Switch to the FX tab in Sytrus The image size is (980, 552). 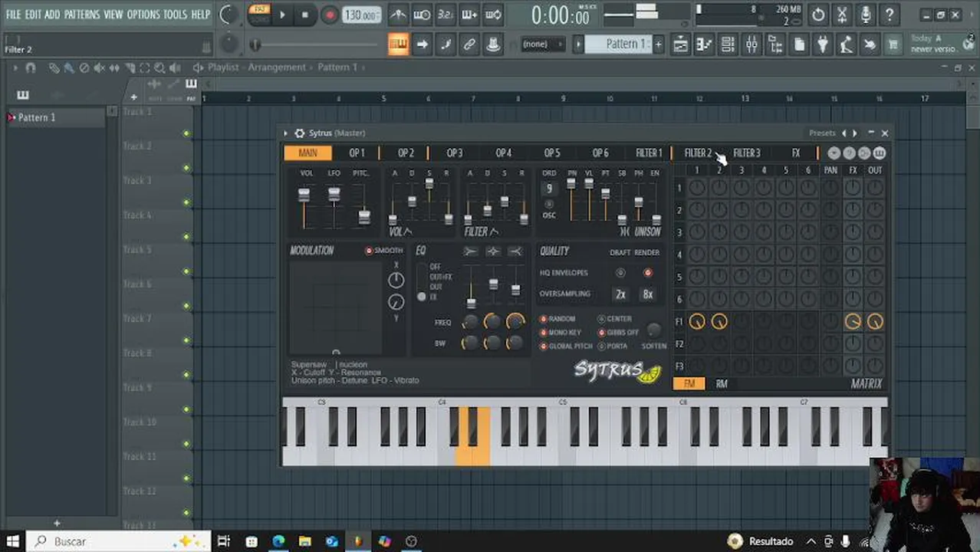tap(796, 153)
